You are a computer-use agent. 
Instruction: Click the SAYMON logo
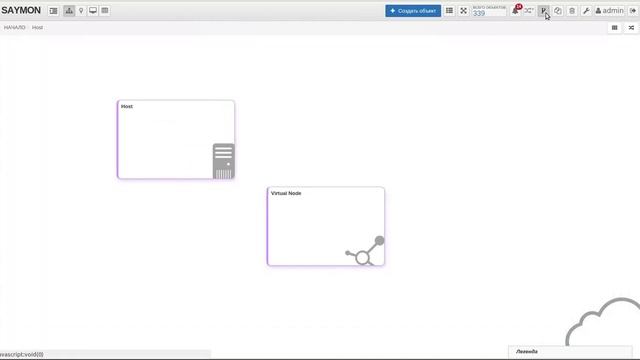coord(21,10)
